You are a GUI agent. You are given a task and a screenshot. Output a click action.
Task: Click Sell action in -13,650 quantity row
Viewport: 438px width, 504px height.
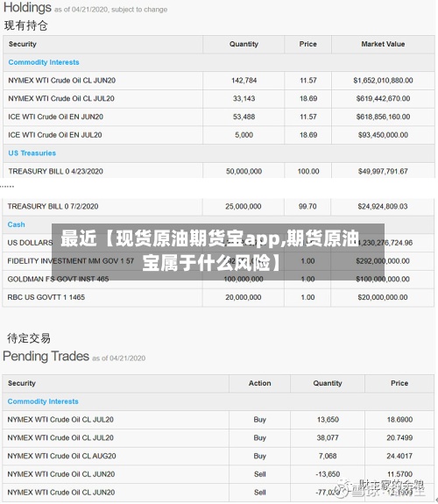pos(259,474)
